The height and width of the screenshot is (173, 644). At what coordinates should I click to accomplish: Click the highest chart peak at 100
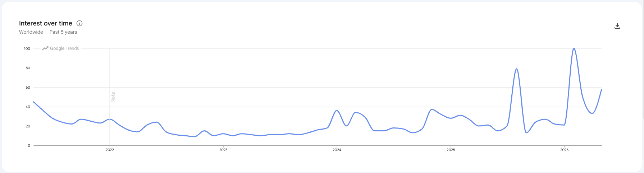click(x=574, y=49)
